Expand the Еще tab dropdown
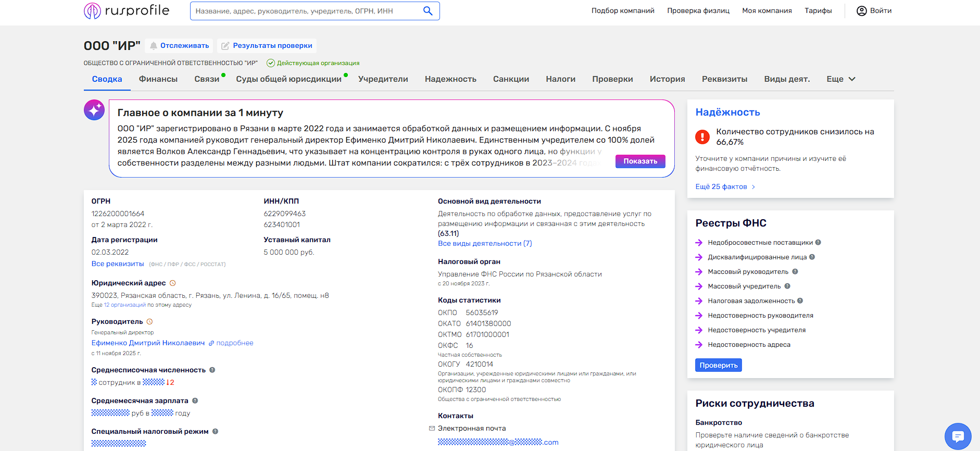This screenshot has width=980, height=451. coord(841,79)
